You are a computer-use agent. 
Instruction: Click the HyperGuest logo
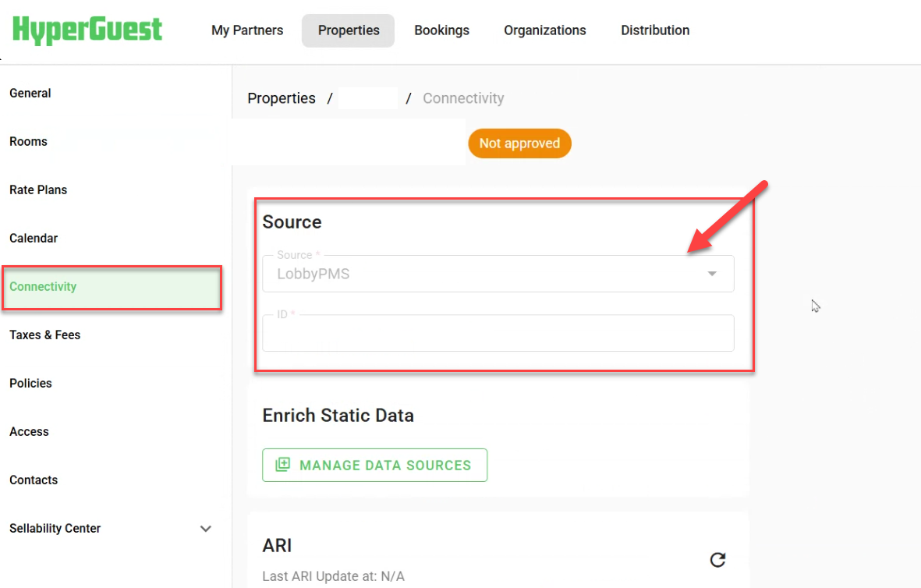click(x=87, y=30)
